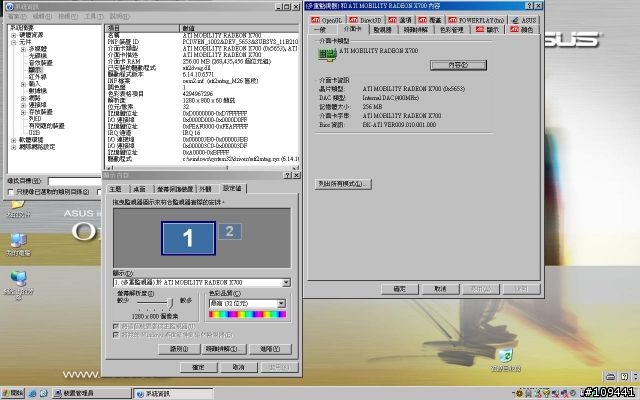Click 確定 (OK) in Display Properties
640x400 pixels.
pyautogui.click(x=198, y=367)
